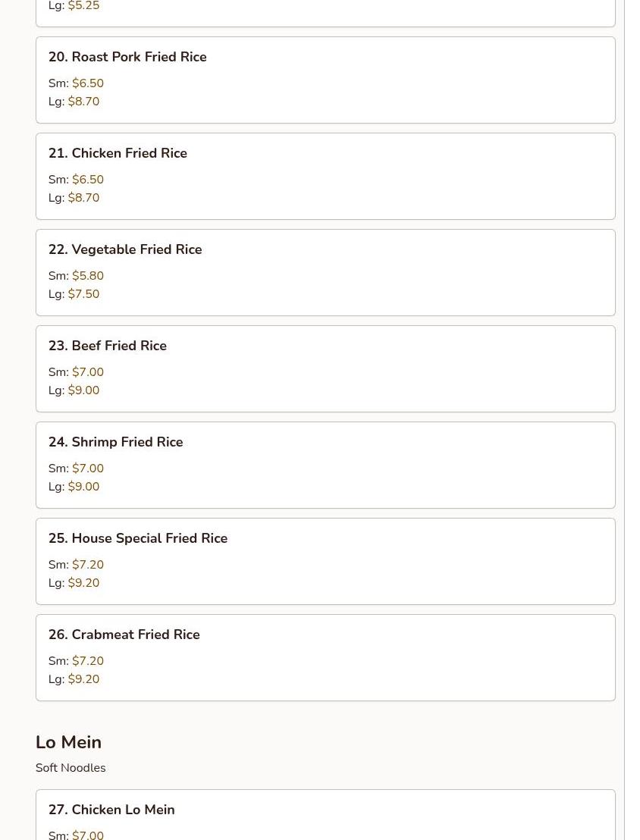Screen dimensions: 640x840
Task: Open the House Special Fried Rice item
Action: coord(325,562)
